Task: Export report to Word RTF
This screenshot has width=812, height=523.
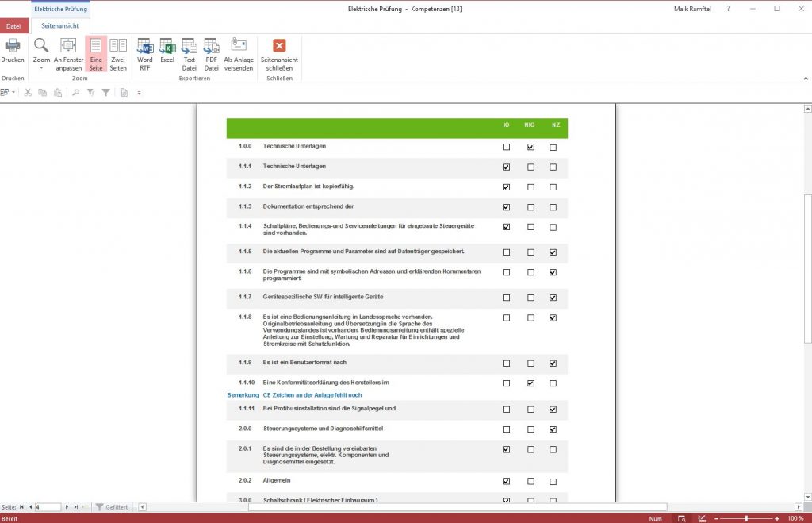Action: coord(145,54)
